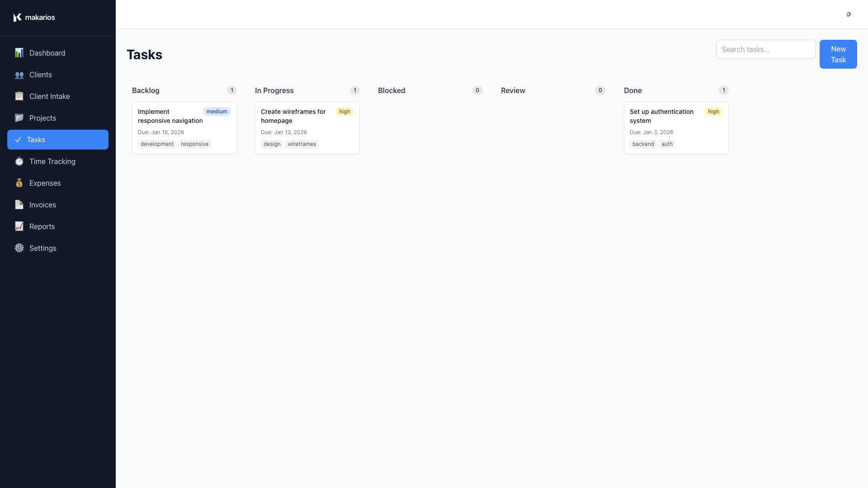Select the development tag on the navigation task
The image size is (868, 488).
[157, 144]
